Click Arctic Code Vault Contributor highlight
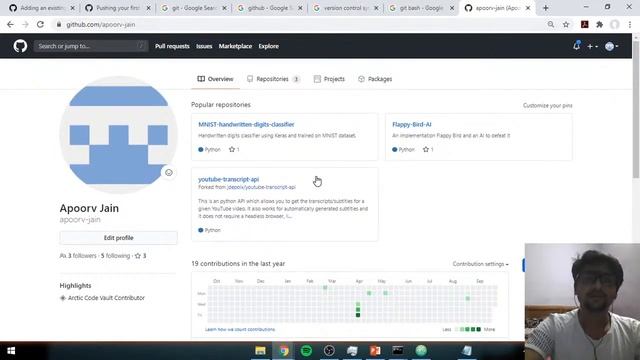 tap(106, 298)
